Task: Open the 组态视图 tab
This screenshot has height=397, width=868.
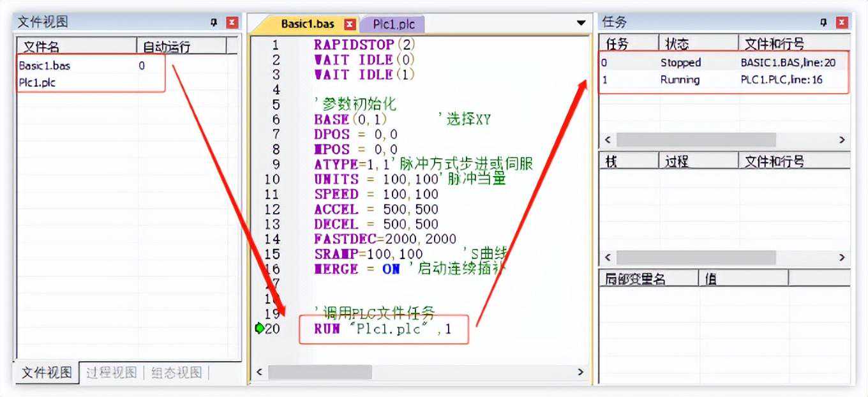Action: tap(176, 373)
